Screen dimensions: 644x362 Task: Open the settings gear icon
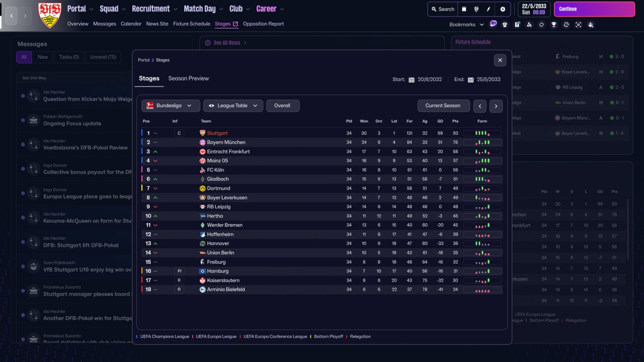click(503, 9)
